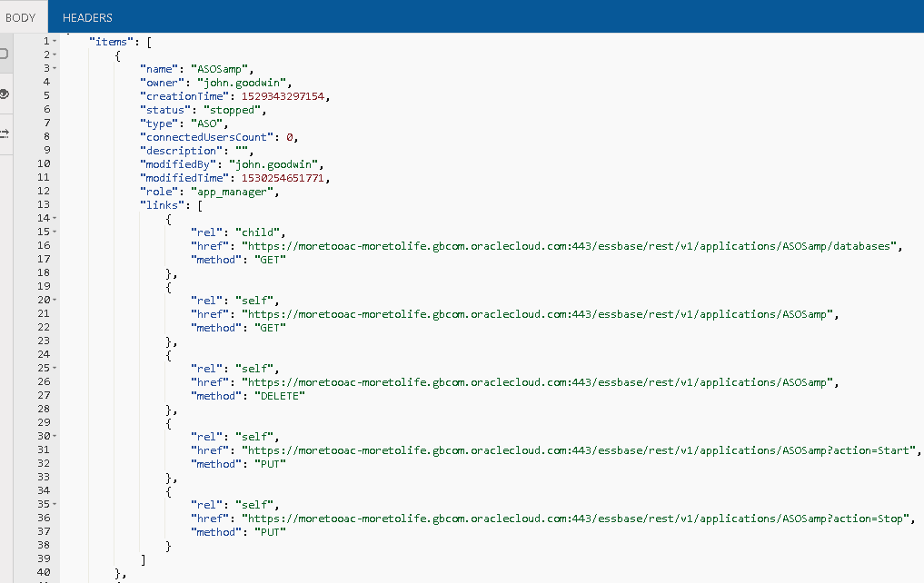Click the "description" key
Viewport: 924px width, 583px height.
click(x=182, y=151)
